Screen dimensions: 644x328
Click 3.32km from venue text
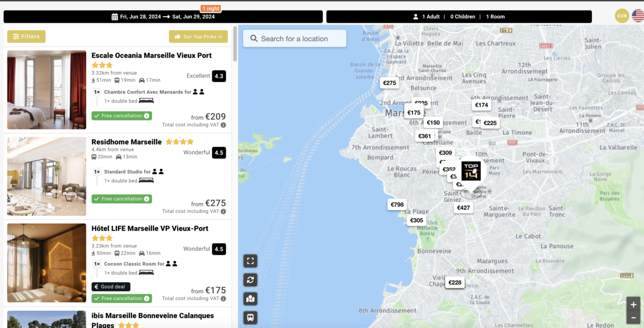(114, 73)
